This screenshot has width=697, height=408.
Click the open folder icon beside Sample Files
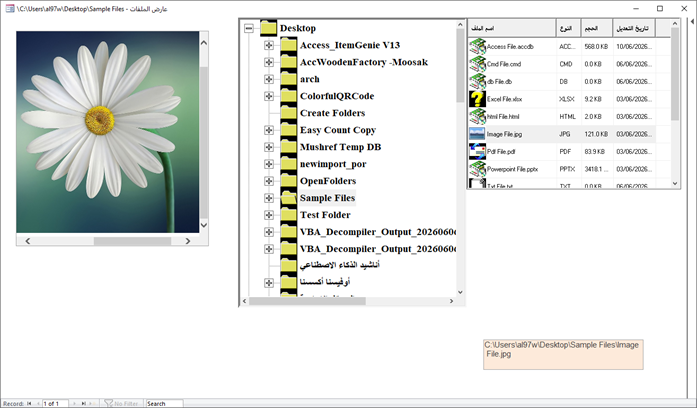pyautogui.click(x=288, y=198)
